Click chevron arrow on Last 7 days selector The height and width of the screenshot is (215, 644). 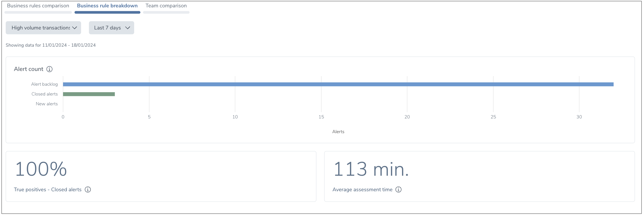(127, 28)
